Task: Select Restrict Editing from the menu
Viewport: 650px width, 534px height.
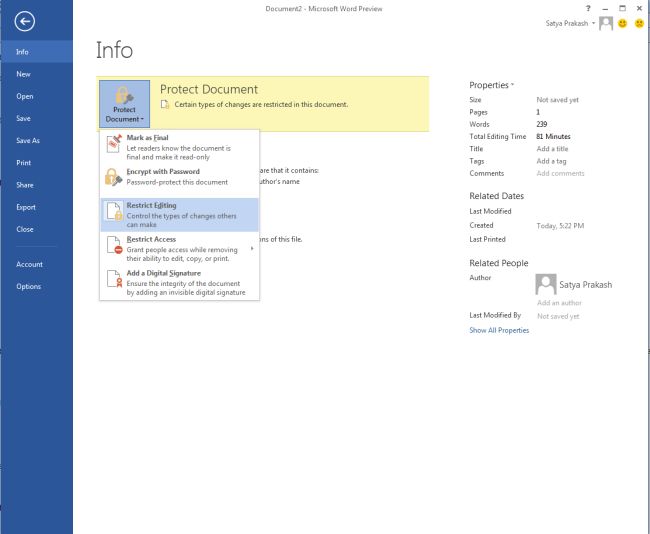Action: 179,215
